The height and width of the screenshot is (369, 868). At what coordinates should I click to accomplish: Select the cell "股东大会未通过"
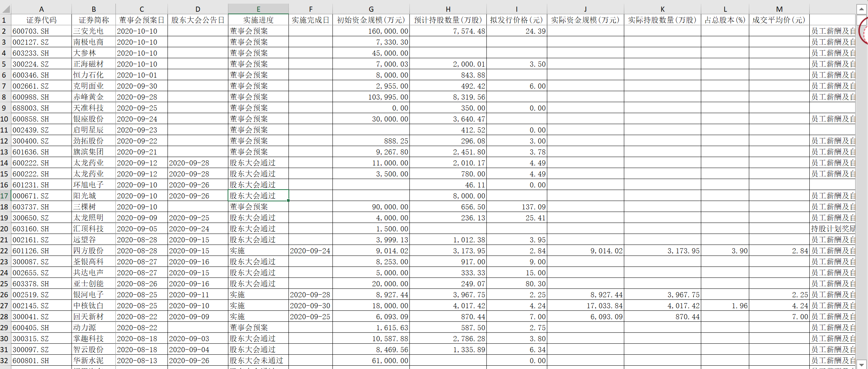coord(258,360)
